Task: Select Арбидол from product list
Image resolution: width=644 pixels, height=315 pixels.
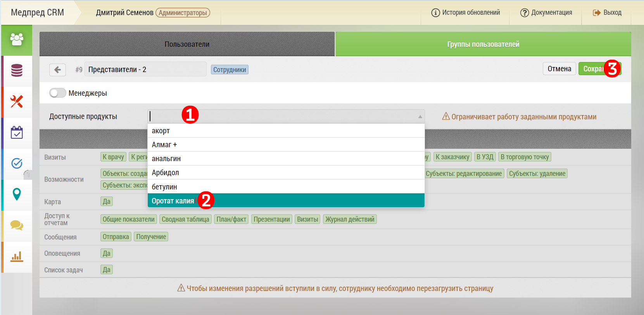Action: pyautogui.click(x=286, y=172)
